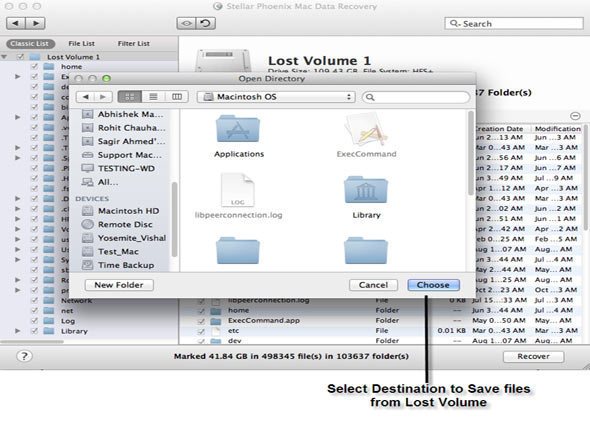Screen dimensions: 590x421
Task: Select Time Backup drive in sidebar
Action: tap(118, 265)
